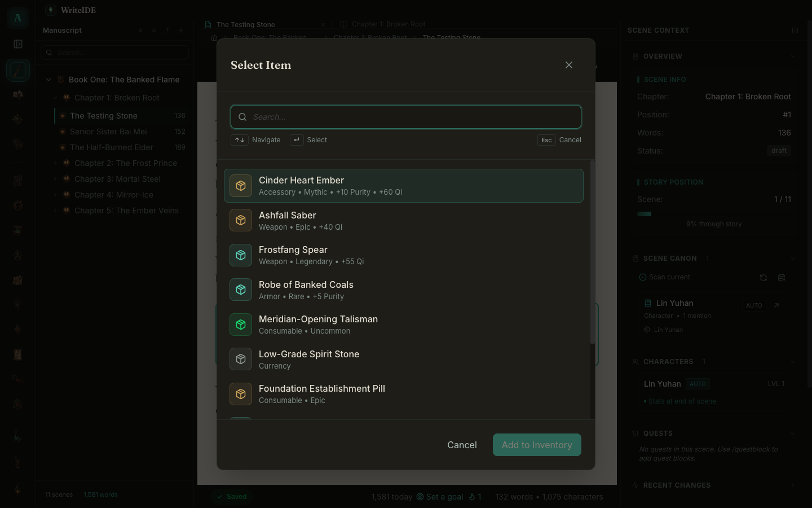
Task: Choose Ashfall Saber from the list
Action: click(404, 221)
